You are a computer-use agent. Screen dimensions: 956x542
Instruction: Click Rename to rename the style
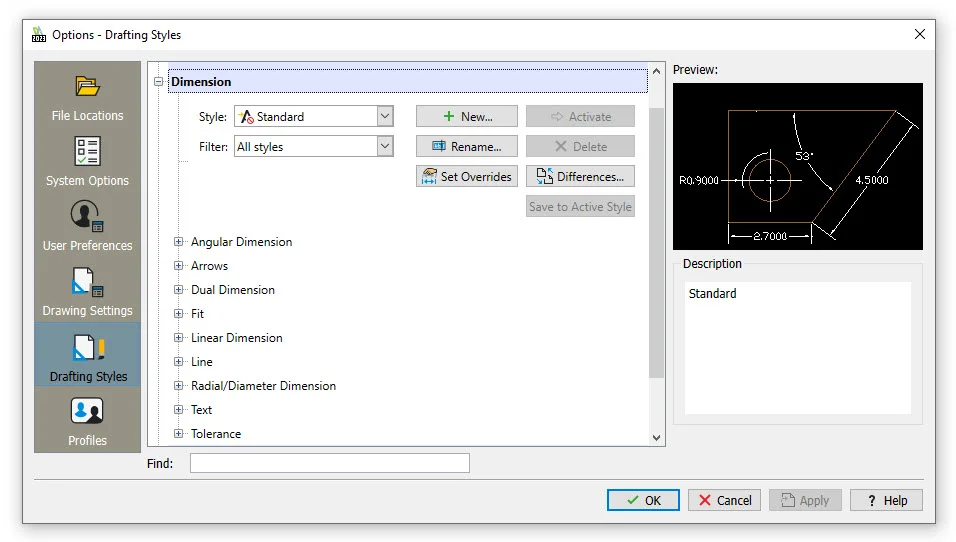tap(467, 147)
